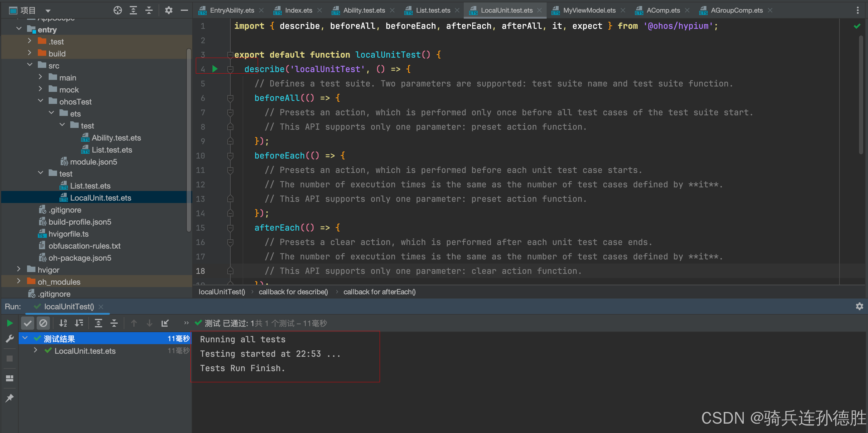The height and width of the screenshot is (433, 868).
Task: Click the wrench icon in Run sidebar
Action: [x=10, y=339]
